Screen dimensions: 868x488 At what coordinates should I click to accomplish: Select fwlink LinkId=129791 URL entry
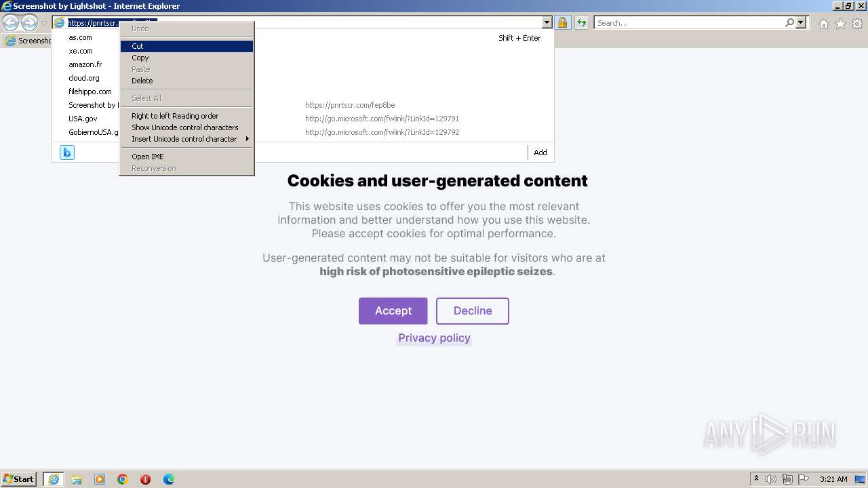[382, 119]
